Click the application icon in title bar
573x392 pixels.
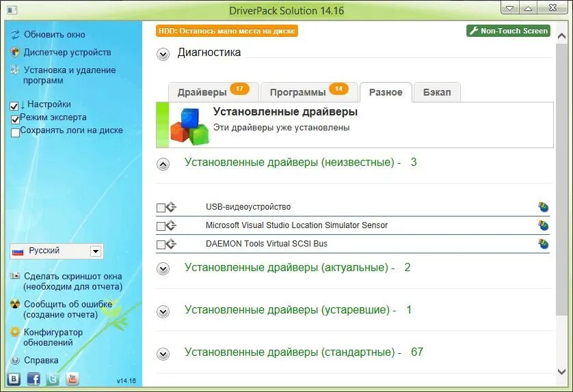(x=12, y=10)
